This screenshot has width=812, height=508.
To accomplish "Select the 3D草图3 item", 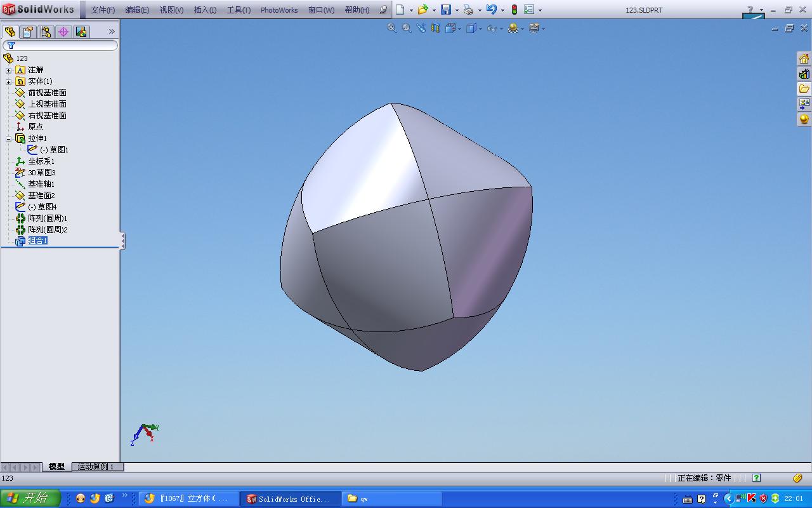I will click(36, 173).
